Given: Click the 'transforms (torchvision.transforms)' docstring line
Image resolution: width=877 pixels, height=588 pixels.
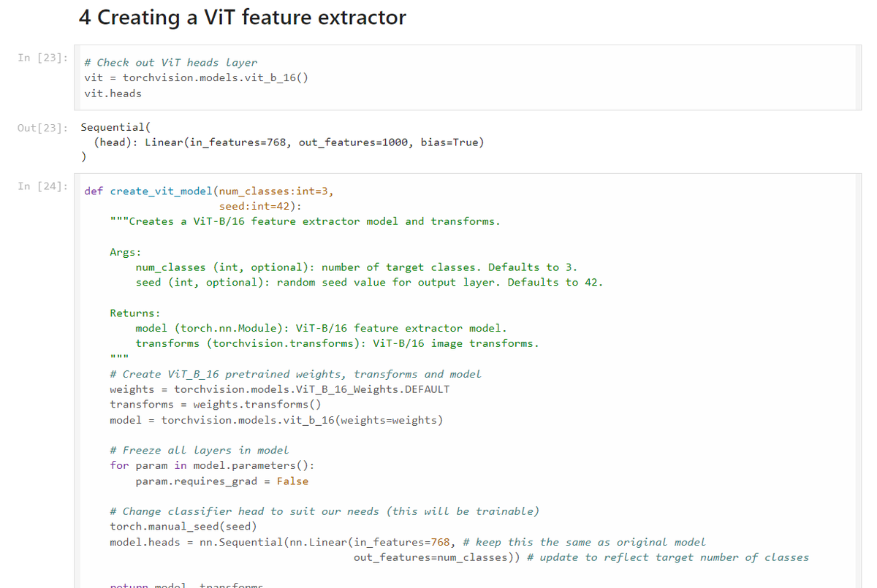Looking at the screenshot, I should [x=337, y=343].
